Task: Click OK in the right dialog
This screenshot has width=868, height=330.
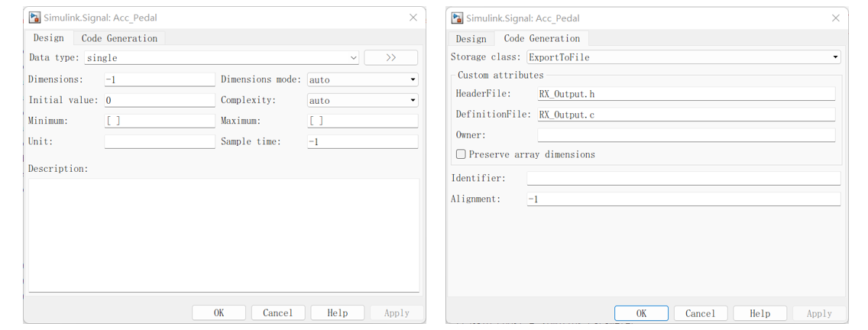Action: pyautogui.click(x=641, y=313)
